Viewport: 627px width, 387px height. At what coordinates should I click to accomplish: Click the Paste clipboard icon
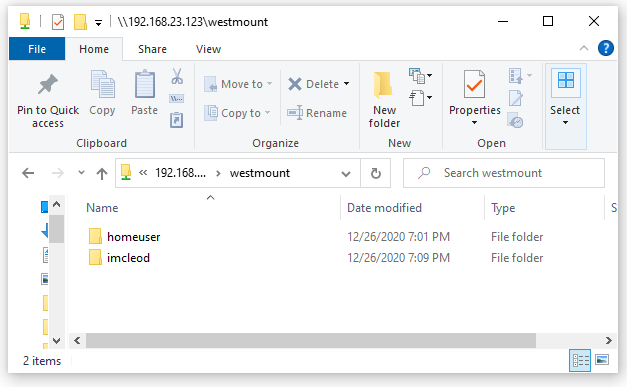tap(144, 84)
